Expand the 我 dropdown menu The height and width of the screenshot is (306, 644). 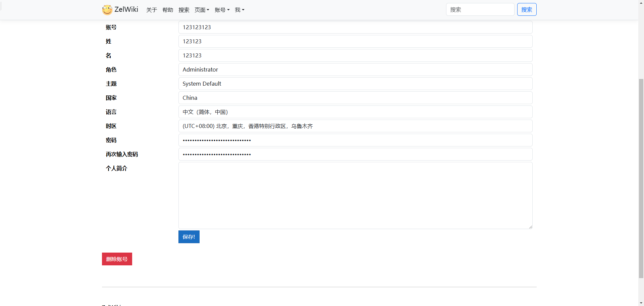pyautogui.click(x=239, y=10)
